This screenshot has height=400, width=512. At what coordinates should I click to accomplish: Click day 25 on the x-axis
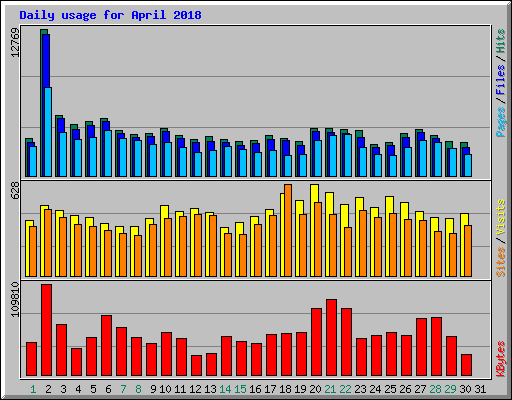click(x=390, y=389)
